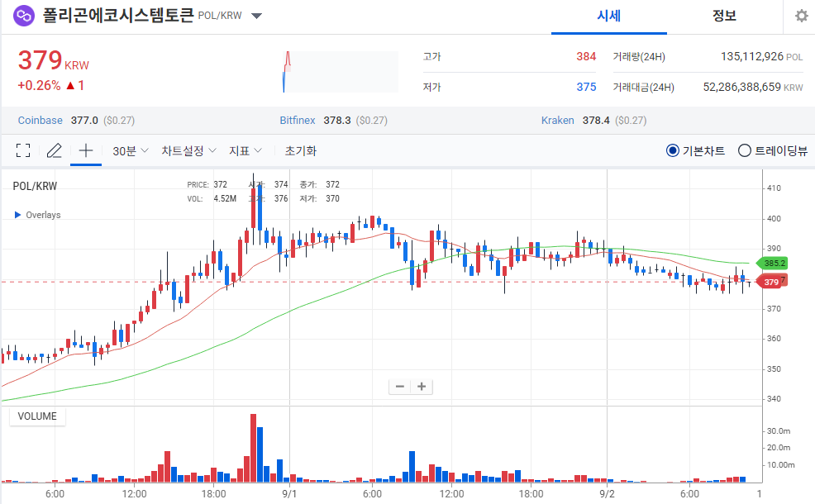Screen dimensions: 815x504
Task: Click the Kraken 378.4 price value
Action: tap(596, 120)
